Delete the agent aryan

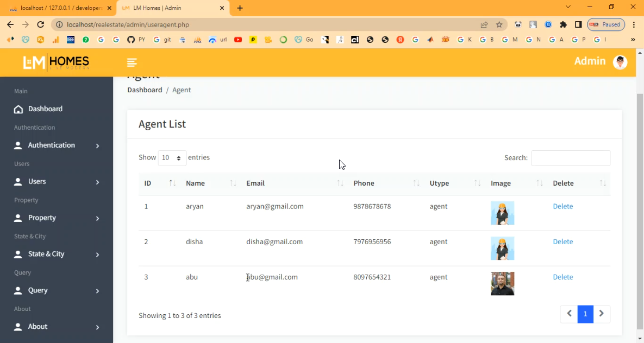[562, 206]
